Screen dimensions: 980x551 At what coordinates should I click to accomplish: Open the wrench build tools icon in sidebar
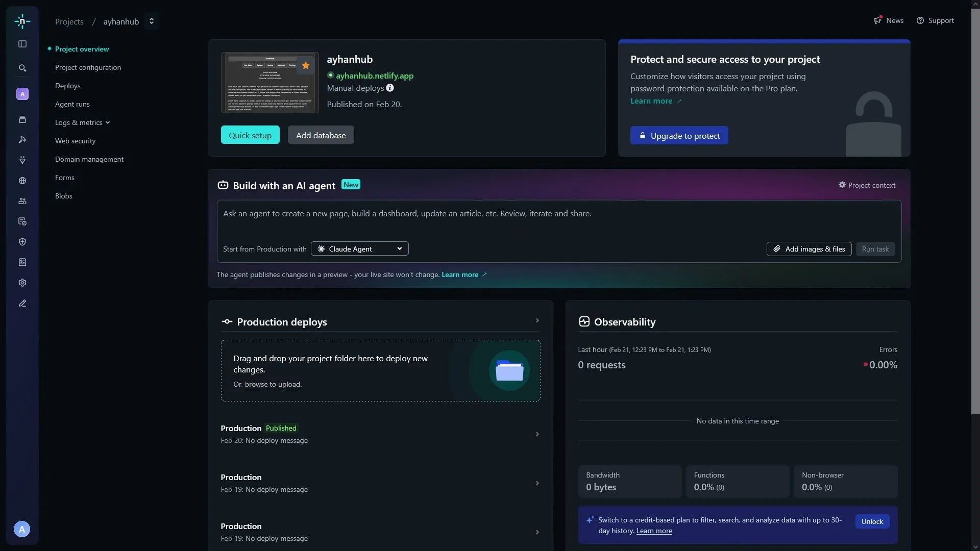click(22, 140)
